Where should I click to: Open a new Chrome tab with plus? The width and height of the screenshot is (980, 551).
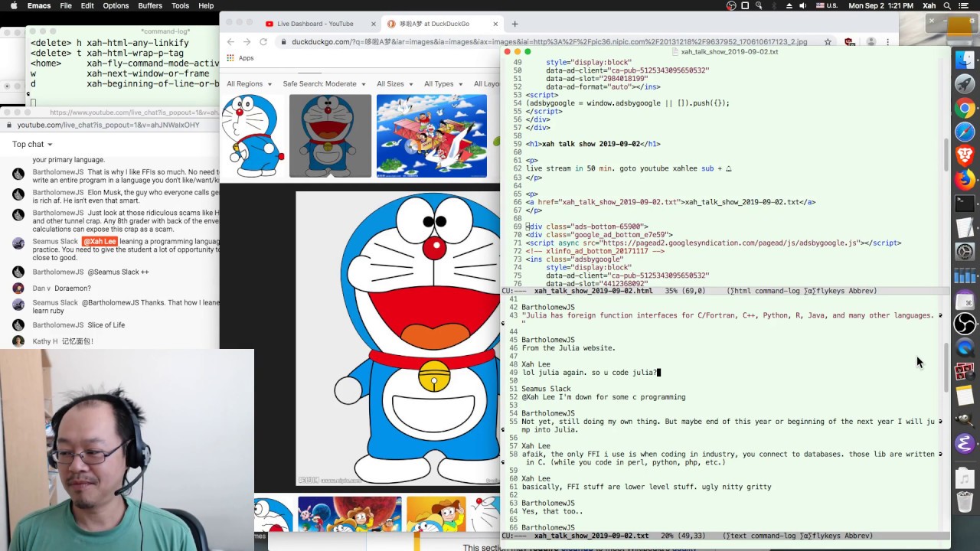pos(514,24)
